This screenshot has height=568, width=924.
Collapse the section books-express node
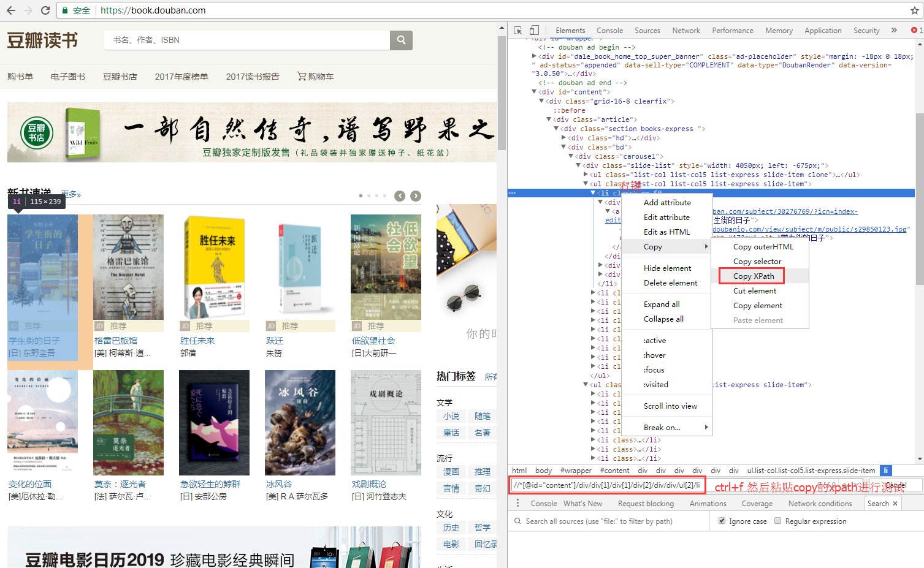tap(556, 129)
